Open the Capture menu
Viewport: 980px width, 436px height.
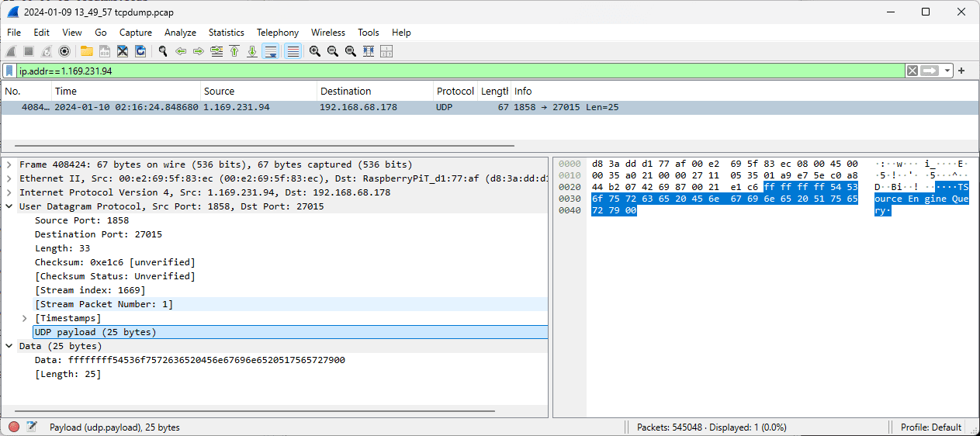[x=136, y=33]
